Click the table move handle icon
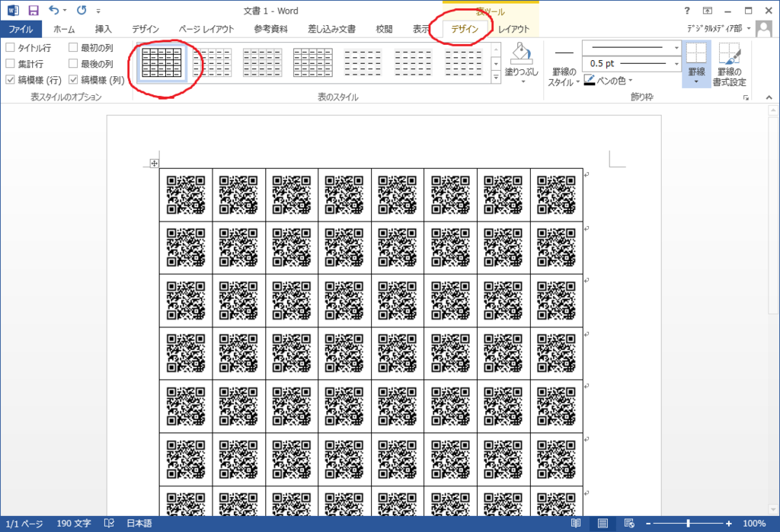 [x=154, y=163]
